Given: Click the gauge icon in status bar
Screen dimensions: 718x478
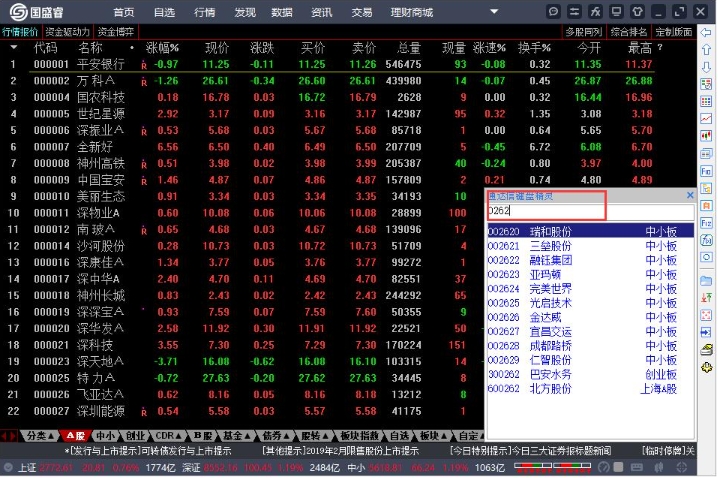Looking at the screenshot, I should (604, 467).
